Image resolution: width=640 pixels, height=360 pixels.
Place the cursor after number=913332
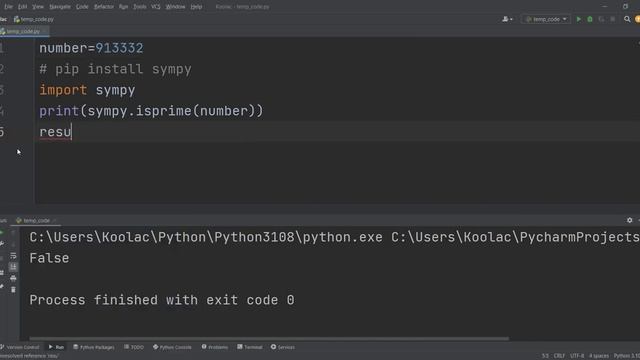point(144,48)
